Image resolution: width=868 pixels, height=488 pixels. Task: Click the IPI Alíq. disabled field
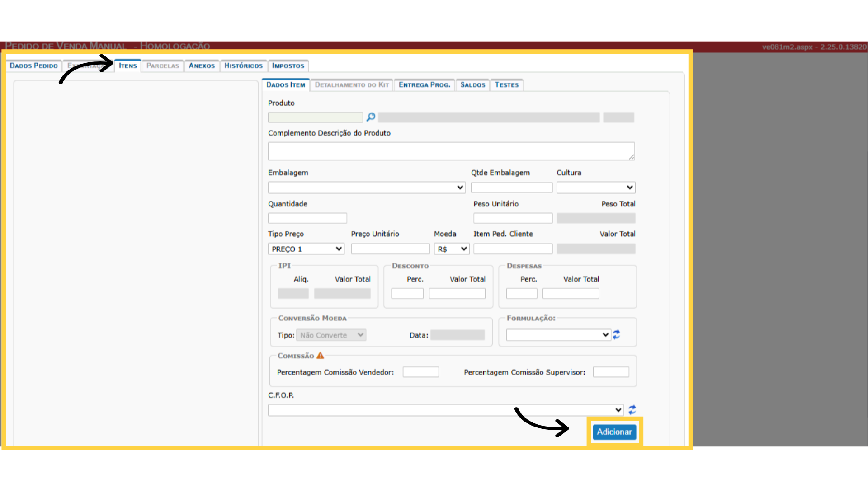point(293,294)
